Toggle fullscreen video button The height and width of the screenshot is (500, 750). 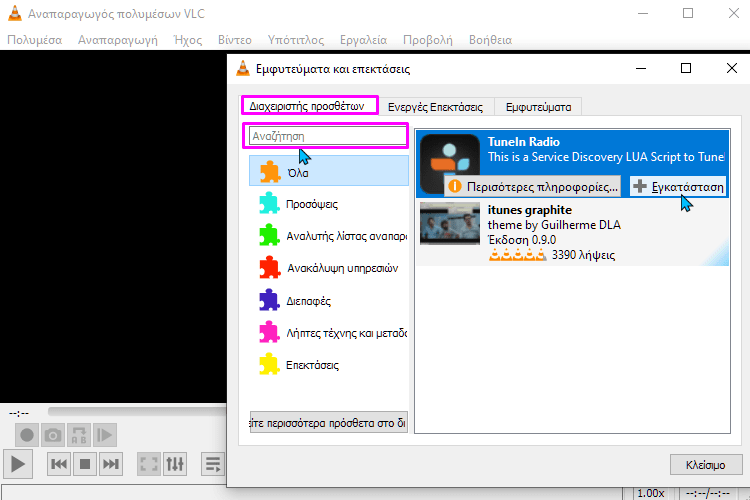pos(149,464)
